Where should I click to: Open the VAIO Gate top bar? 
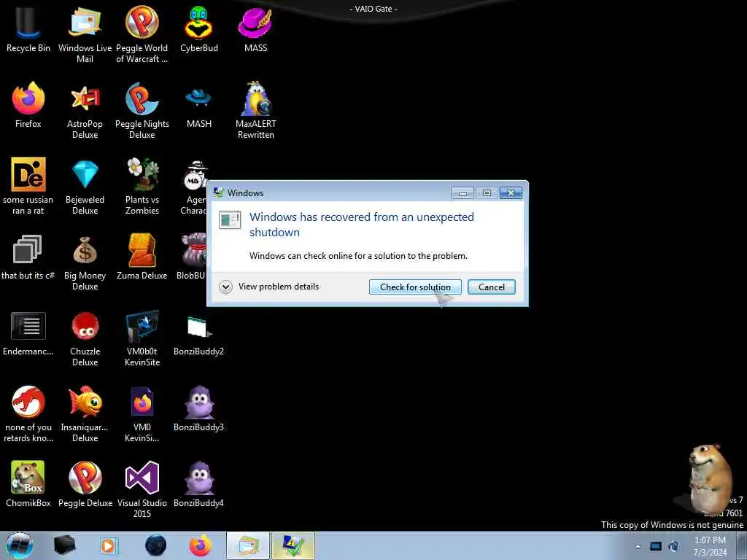373,9
